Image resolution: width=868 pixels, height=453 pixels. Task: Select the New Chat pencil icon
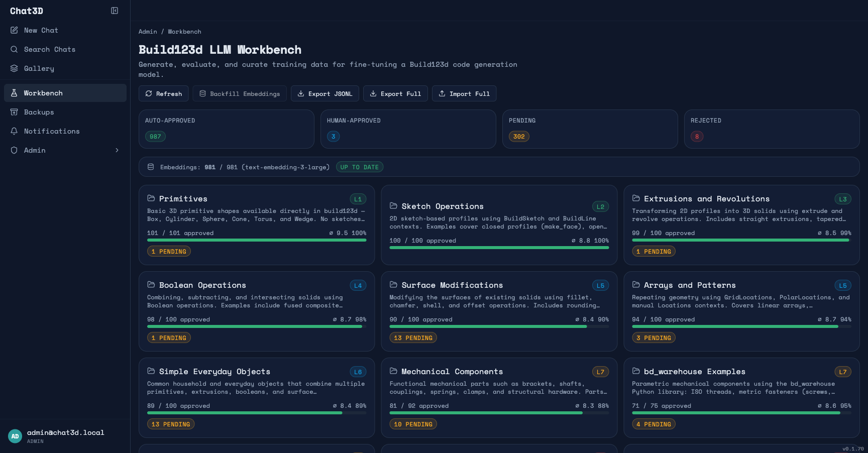(x=15, y=30)
